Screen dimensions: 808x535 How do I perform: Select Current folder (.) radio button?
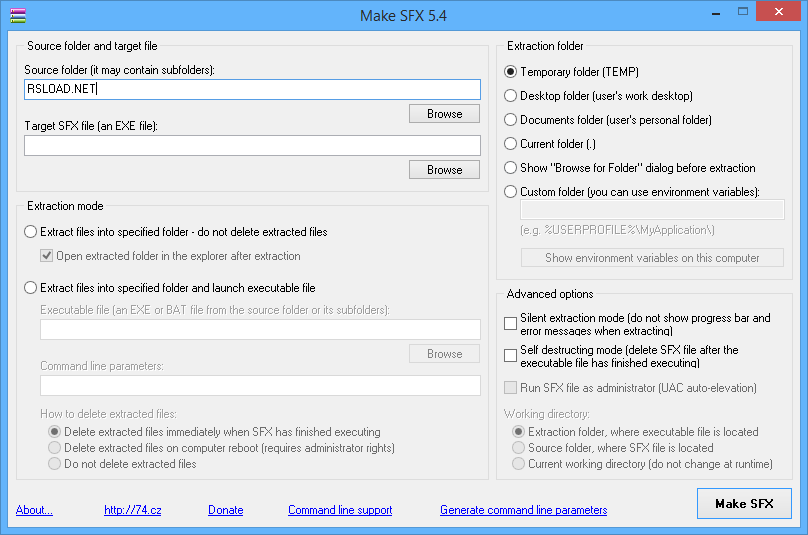point(511,144)
